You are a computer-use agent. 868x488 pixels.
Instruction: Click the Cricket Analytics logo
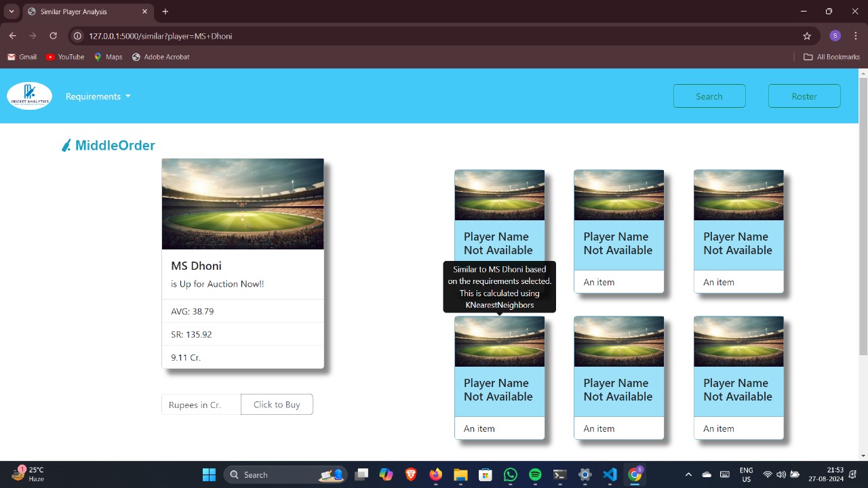(29, 96)
